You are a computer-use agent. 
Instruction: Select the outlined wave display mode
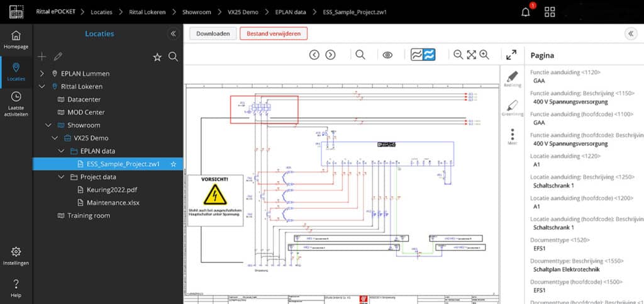[417, 55]
